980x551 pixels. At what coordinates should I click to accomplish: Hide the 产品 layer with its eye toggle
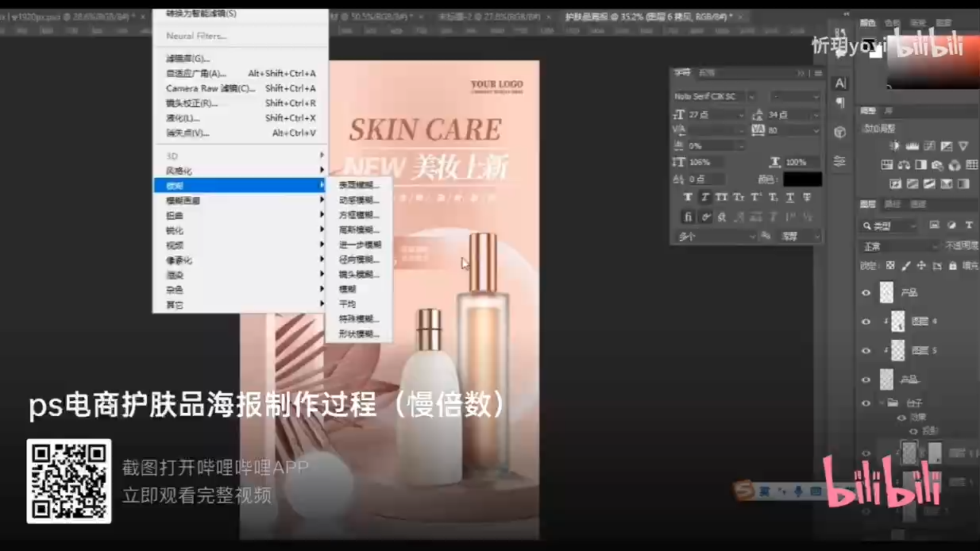[x=865, y=292]
